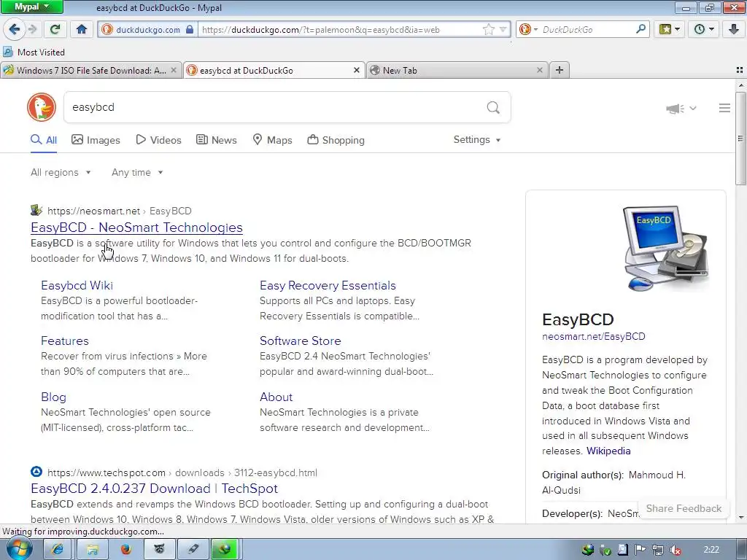This screenshot has height=560, width=747.
Task: Open the downloads arrow button
Action: coord(734,29)
